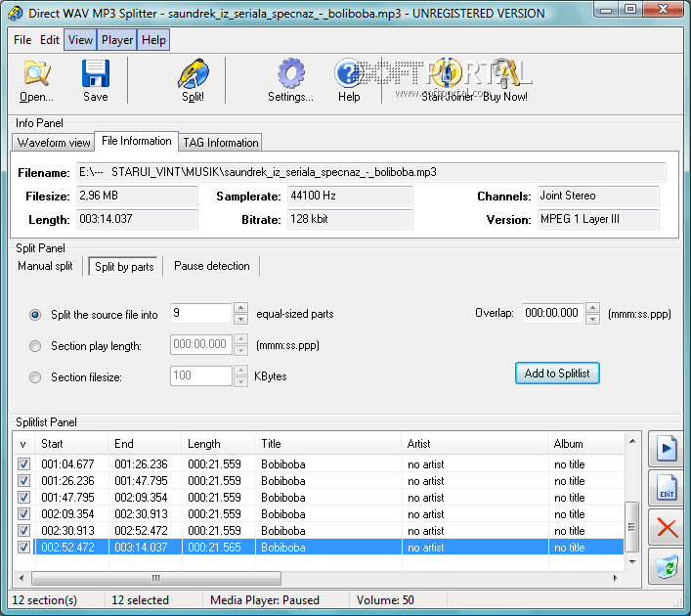The height and width of the screenshot is (616, 691).
Task: Click the Title column header
Action: (x=327, y=444)
